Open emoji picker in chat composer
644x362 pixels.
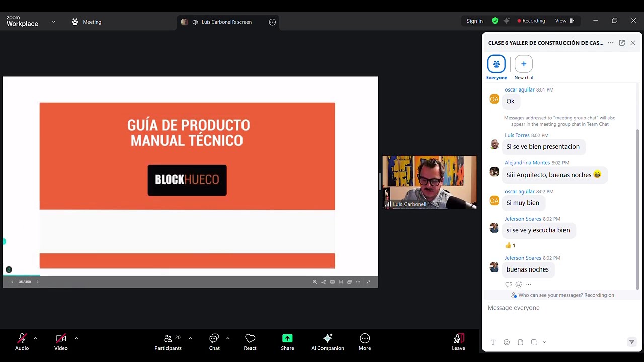point(507,342)
